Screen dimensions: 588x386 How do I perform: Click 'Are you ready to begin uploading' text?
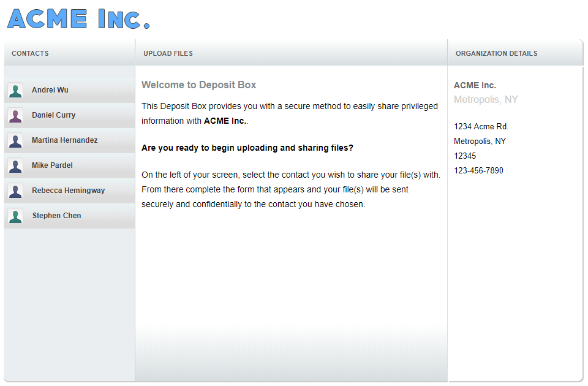pyautogui.click(x=247, y=148)
